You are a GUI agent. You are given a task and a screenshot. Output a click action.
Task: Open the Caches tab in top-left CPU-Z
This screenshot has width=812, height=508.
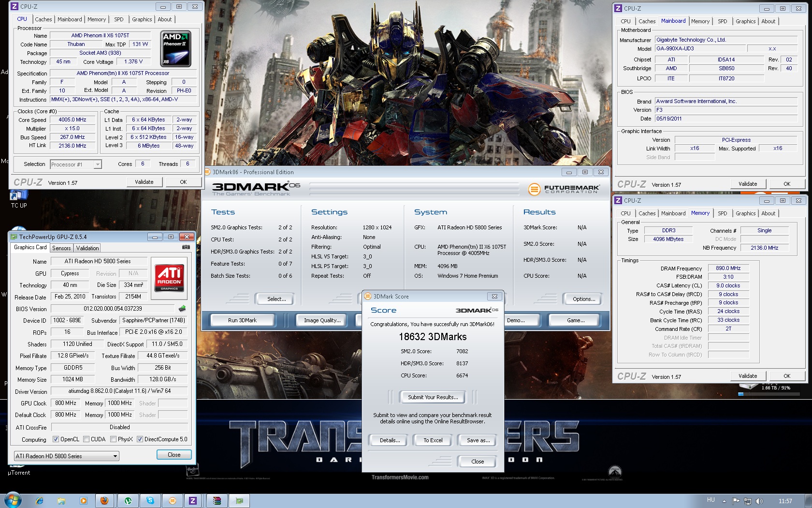coord(43,19)
